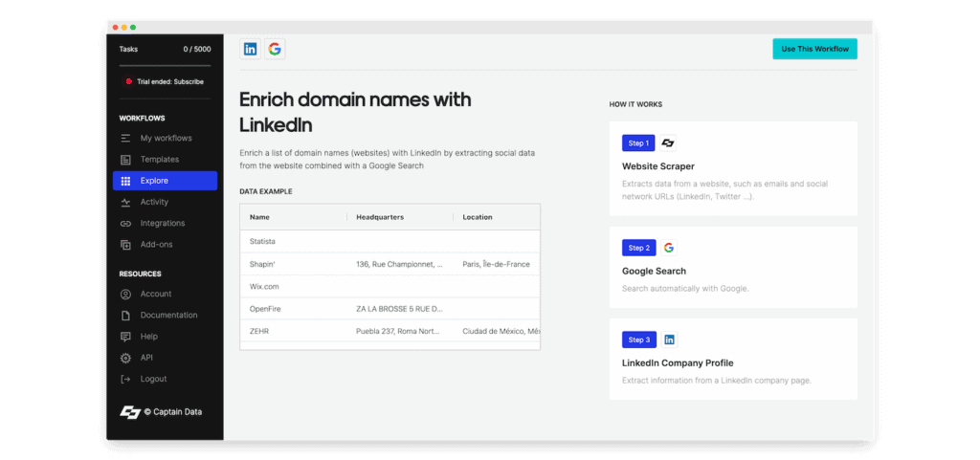Click the Name column header
The image size is (980, 460).
(x=294, y=217)
